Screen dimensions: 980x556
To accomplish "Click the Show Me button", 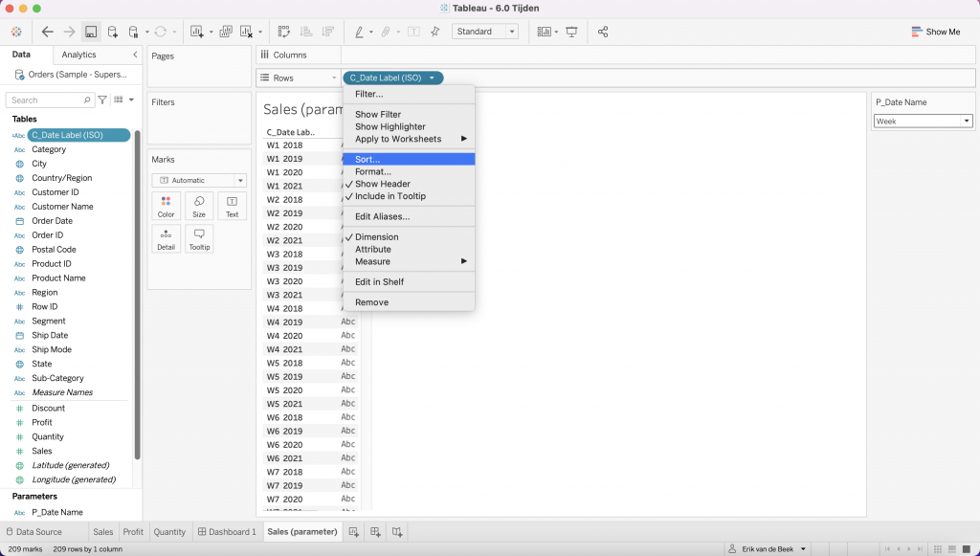I will 935,32.
